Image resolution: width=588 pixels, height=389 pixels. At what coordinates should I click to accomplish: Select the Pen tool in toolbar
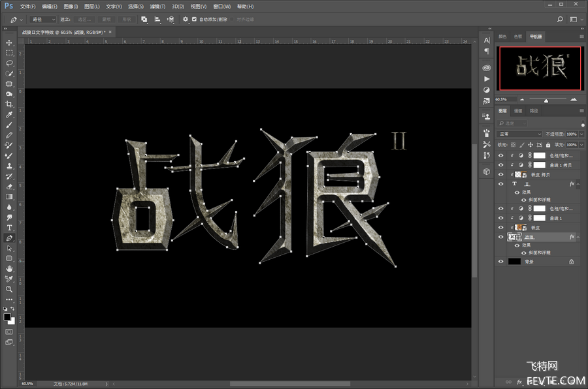9,238
